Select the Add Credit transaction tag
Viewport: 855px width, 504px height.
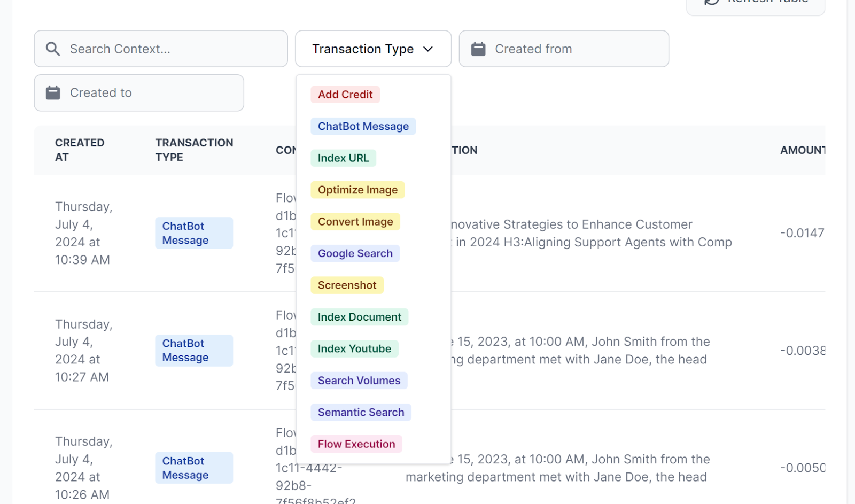coord(345,94)
